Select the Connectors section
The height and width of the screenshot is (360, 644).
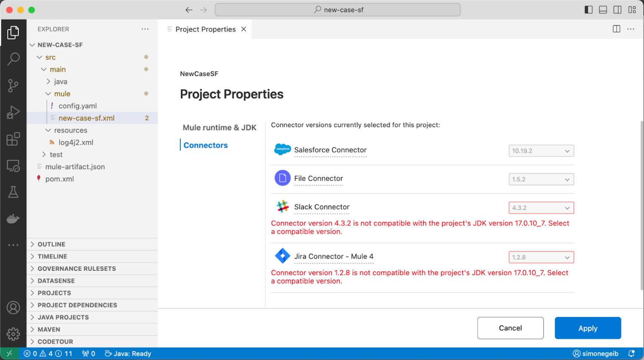(x=205, y=145)
